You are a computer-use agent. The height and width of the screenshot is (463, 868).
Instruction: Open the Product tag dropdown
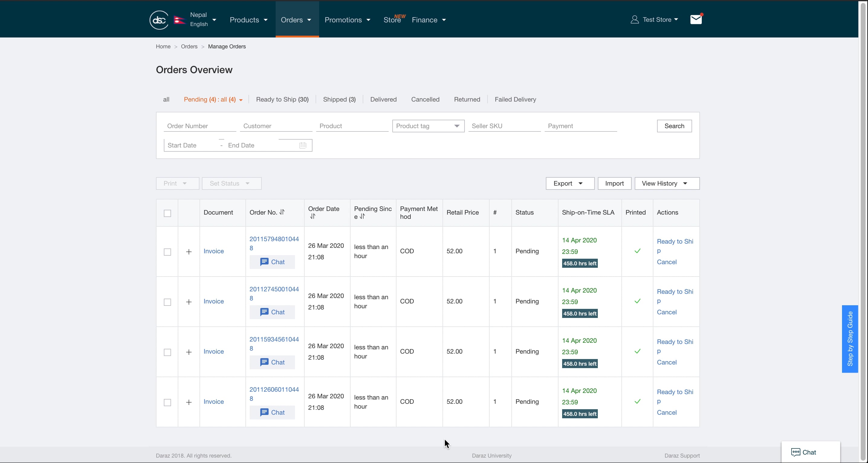[428, 126]
